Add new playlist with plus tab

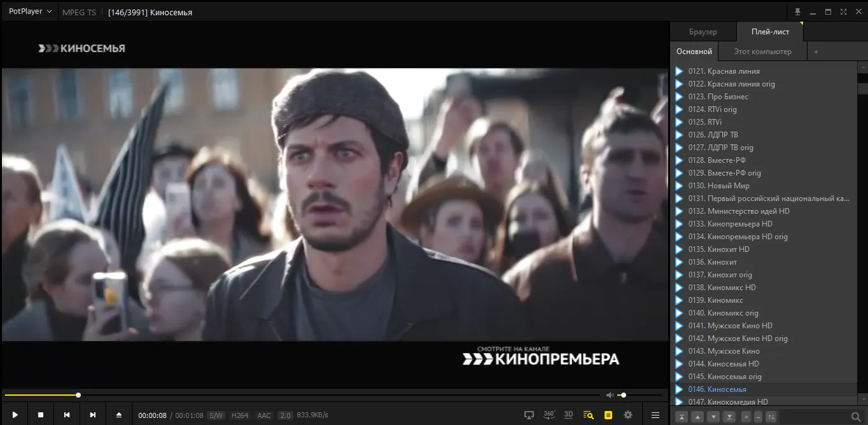click(816, 52)
